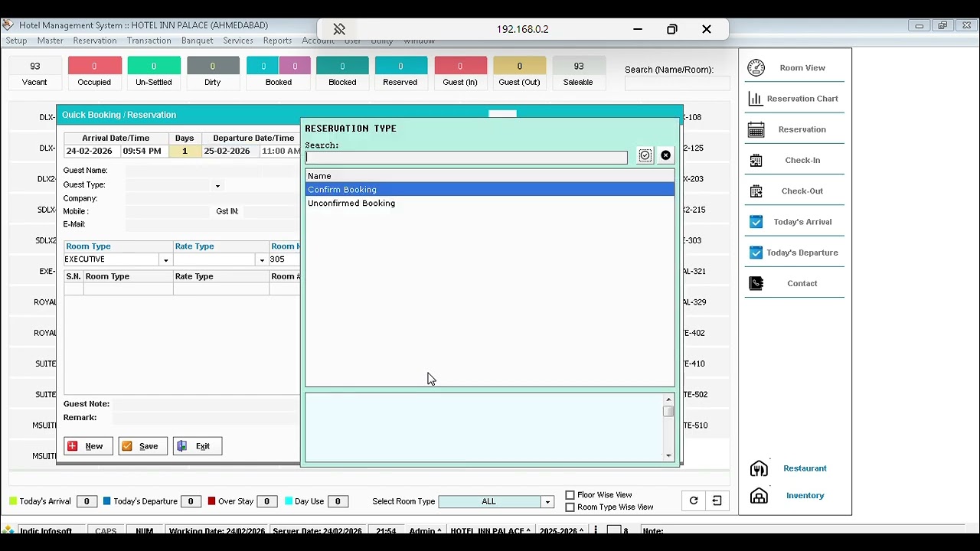Screen dimensions: 980x551
Task: Open Contact in sidebar
Action: (x=795, y=283)
